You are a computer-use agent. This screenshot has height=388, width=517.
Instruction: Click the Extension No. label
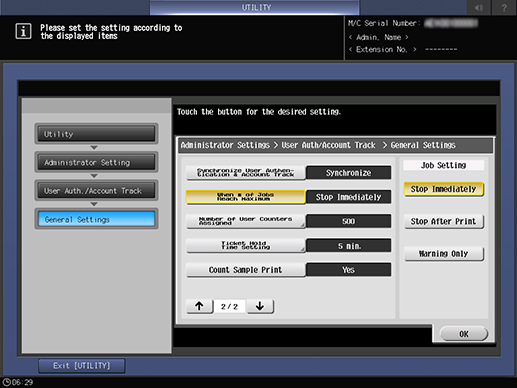click(x=383, y=49)
